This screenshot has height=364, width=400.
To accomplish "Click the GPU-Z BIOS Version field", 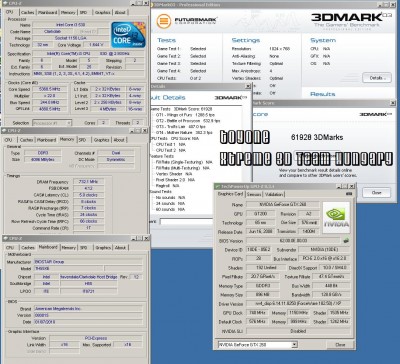I will point(293,240).
